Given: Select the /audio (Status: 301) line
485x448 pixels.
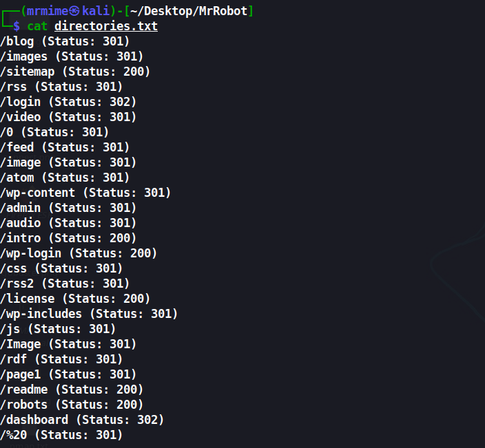Looking at the screenshot, I should tap(68, 223).
